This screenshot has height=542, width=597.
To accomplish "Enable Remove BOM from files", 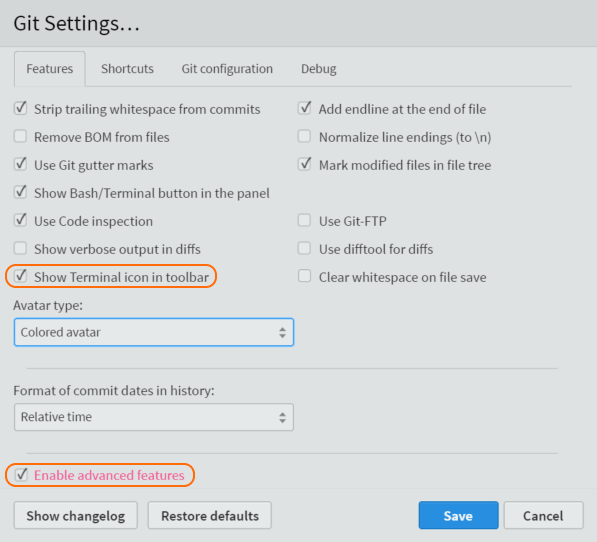I will [x=20, y=136].
